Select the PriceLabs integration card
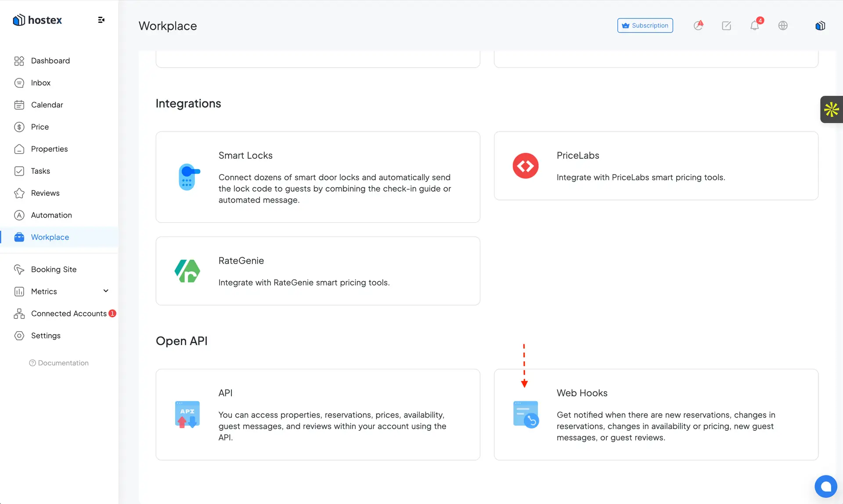This screenshot has width=843, height=504. pyautogui.click(x=656, y=166)
